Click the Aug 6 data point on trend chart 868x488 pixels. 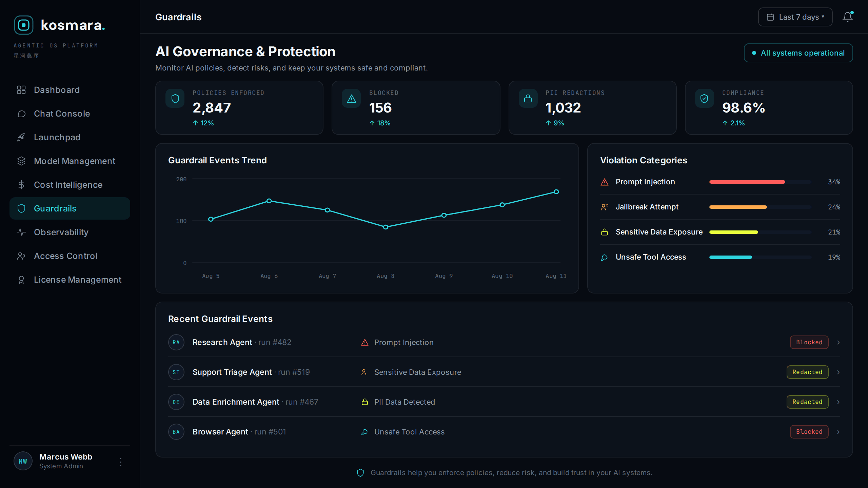269,201
